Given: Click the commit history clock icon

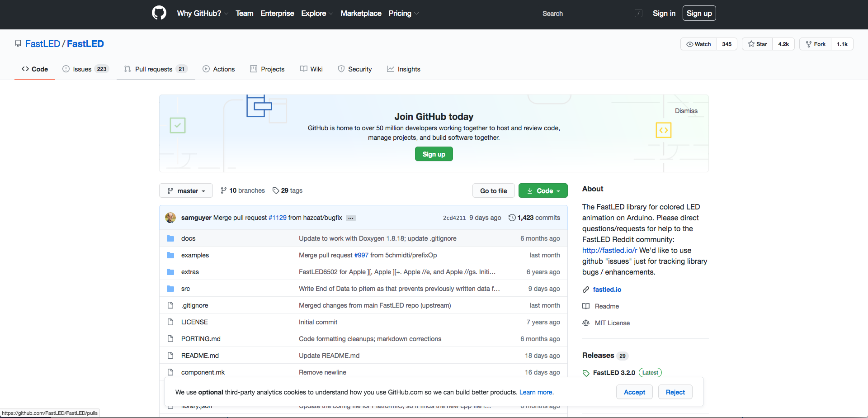Looking at the screenshot, I should [512, 218].
